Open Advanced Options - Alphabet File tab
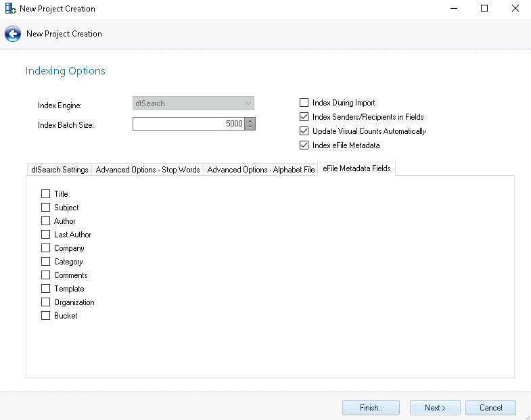The image size is (531, 420). pyautogui.click(x=260, y=170)
